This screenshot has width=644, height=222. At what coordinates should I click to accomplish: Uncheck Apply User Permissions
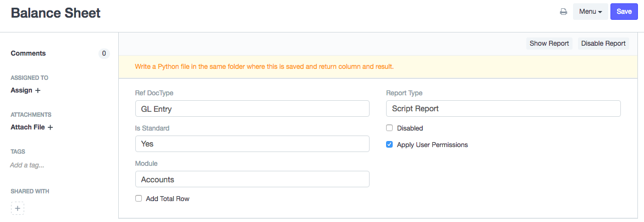(x=389, y=145)
